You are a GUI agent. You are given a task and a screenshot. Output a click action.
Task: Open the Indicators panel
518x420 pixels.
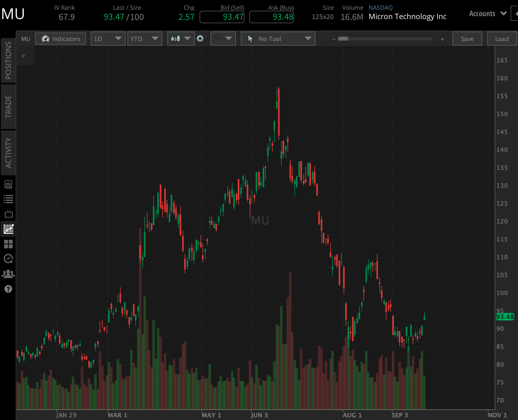coord(60,39)
